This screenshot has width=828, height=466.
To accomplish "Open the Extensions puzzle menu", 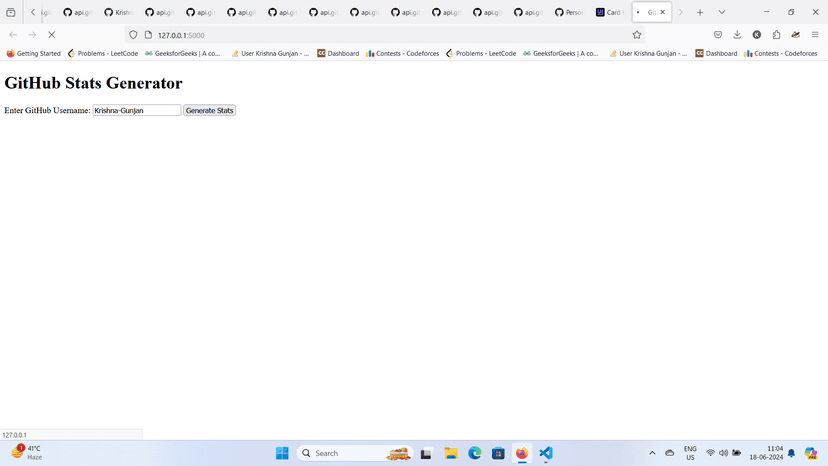I will point(776,35).
